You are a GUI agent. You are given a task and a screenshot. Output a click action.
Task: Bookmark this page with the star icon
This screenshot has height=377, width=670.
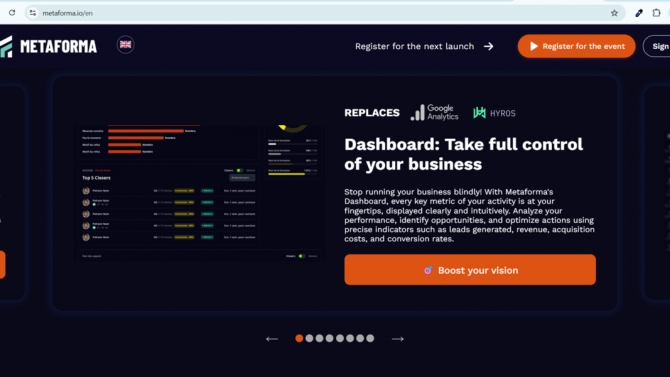coord(614,13)
